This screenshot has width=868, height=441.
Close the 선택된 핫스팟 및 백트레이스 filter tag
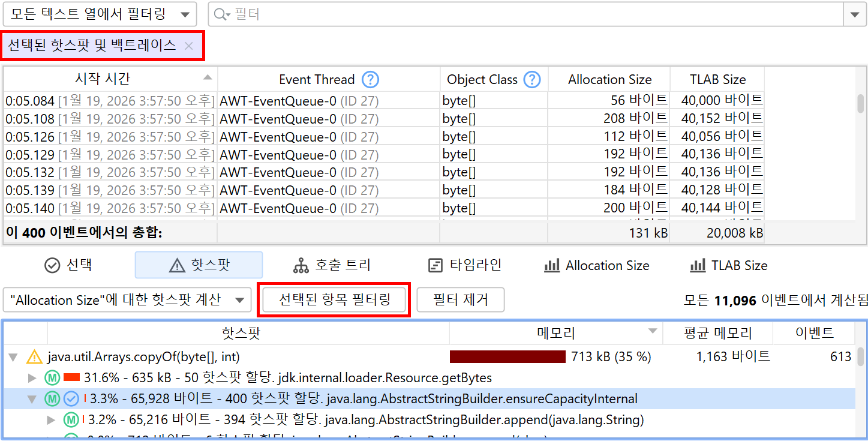(189, 46)
